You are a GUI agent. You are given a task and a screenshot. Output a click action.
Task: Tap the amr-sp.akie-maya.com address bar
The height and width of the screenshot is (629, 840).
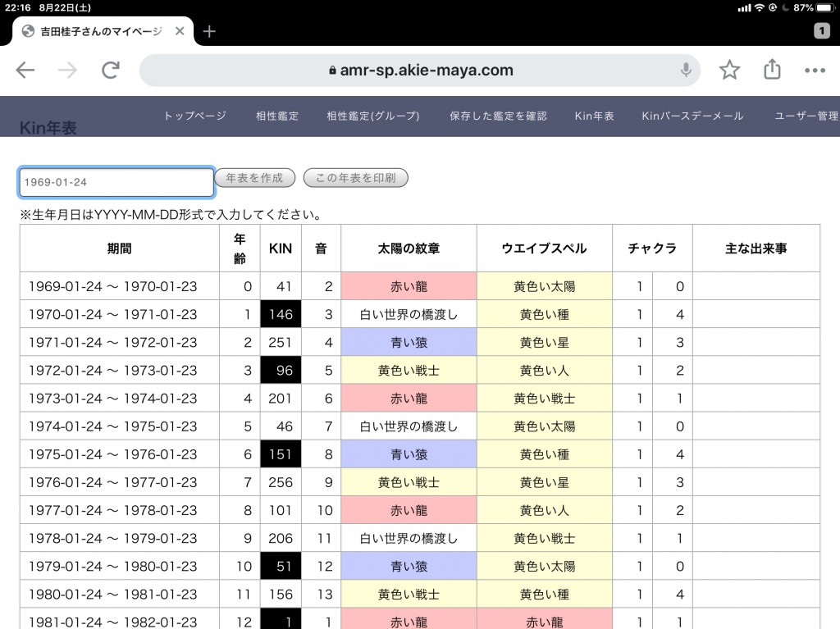[x=420, y=71]
